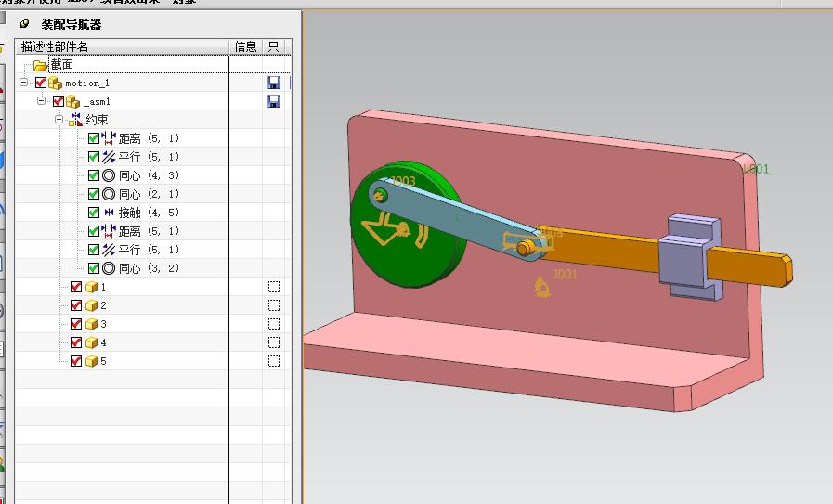Click dashed box icon in component 3 row
The image size is (833, 504).
pyautogui.click(x=274, y=324)
